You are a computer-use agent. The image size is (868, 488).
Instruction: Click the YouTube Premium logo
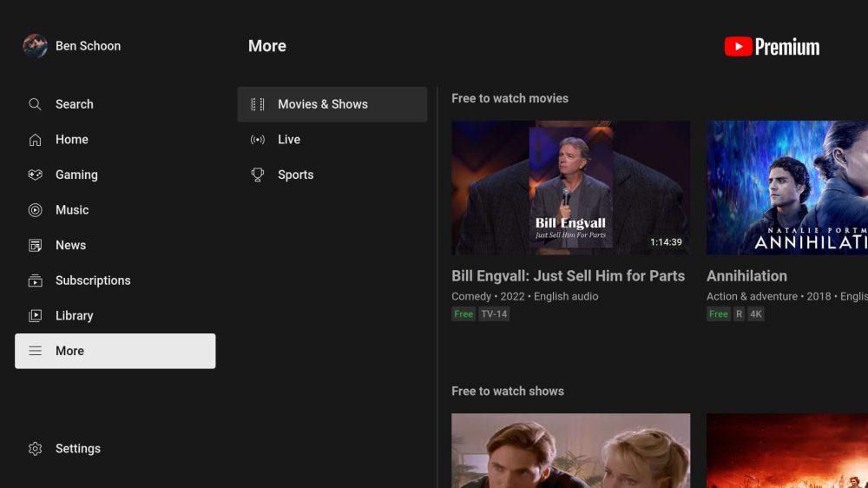[772, 47]
